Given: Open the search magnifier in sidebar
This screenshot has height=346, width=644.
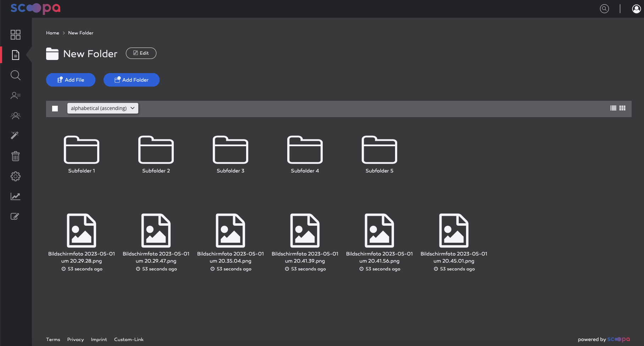Looking at the screenshot, I should tap(16, 75).
